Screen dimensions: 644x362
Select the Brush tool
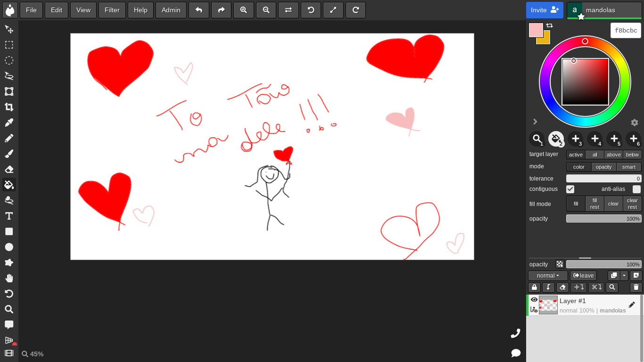pos(9,154)
